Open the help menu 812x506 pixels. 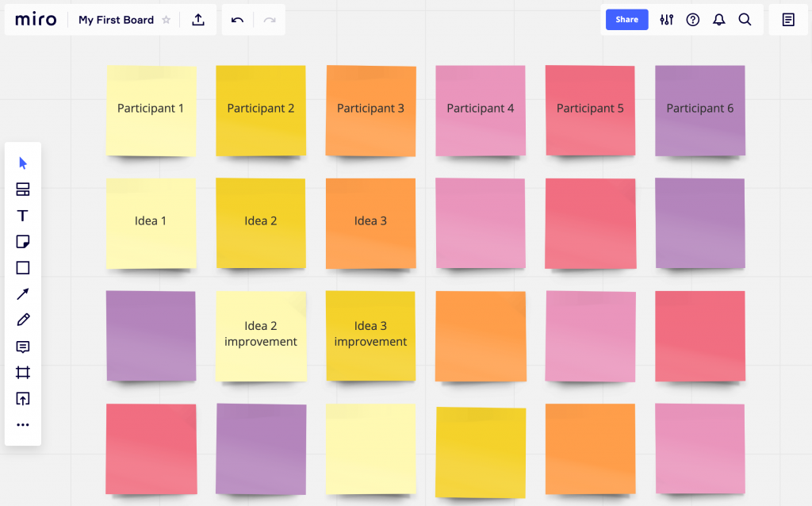pyautogui.click(x=692, y=19)
